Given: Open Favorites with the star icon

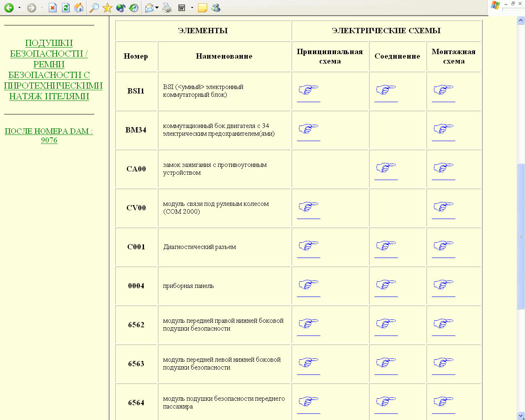Looking at the screenshot, I should [107, 8].
